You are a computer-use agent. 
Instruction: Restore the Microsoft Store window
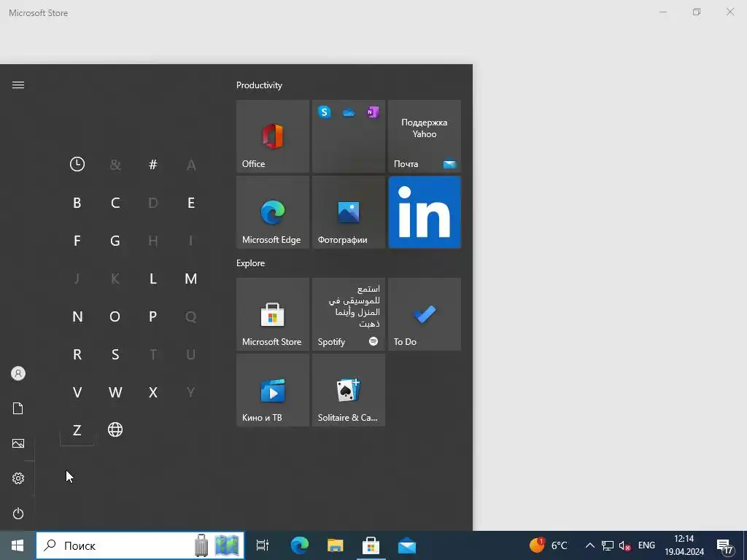pos(697,12)
